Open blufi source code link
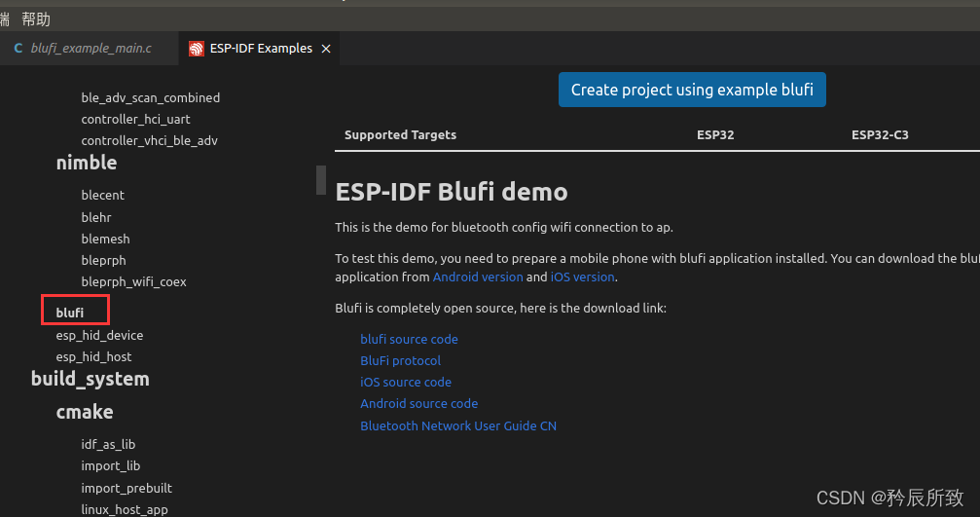The width and height of the screenshot is (980, 517). pos(409,339)
